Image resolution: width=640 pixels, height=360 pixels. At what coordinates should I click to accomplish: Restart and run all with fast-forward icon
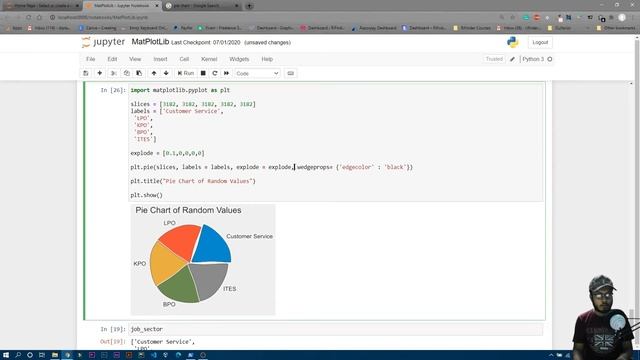point(227,73)
